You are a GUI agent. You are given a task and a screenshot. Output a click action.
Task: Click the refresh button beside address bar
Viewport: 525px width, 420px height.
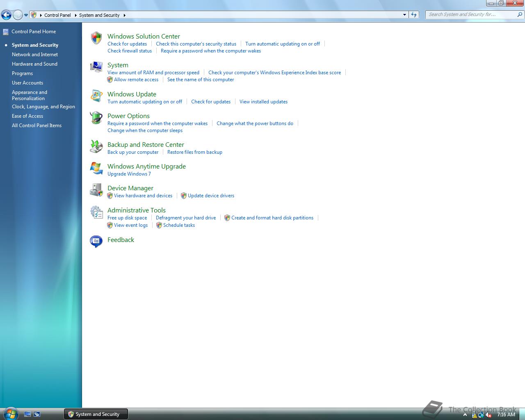(414, 15)
